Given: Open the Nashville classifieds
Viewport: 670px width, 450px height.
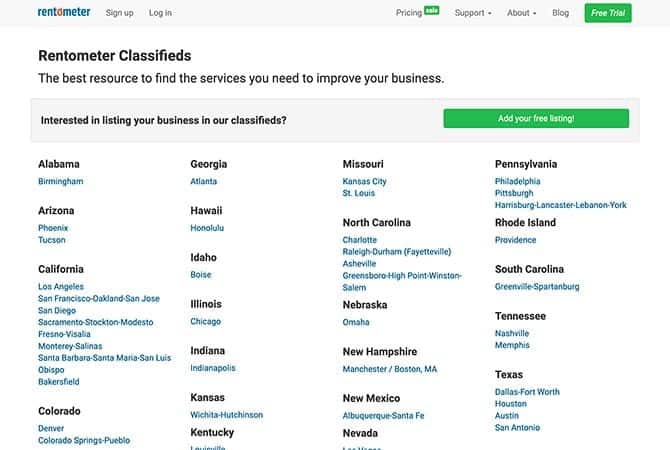Looking at the screenshot, I should (512, 334).
